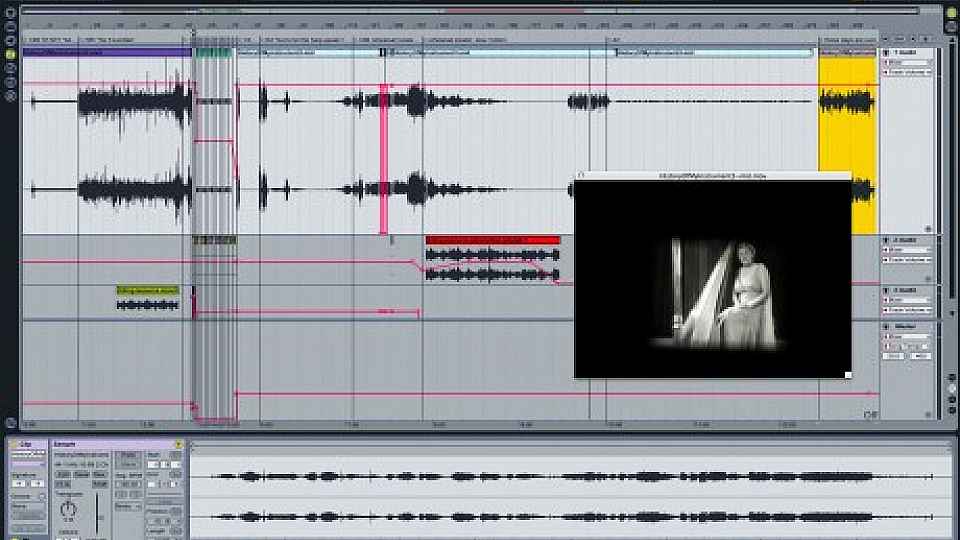Expand the Master track fold button
This screenshot has width=960, height=540.
click(886, 327)
